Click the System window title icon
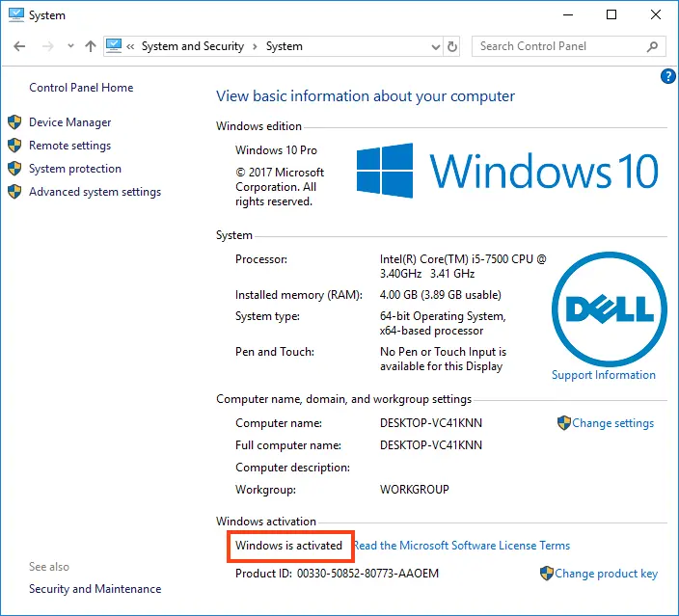Viewport: 679px width, 616px height. coord(16,14)
